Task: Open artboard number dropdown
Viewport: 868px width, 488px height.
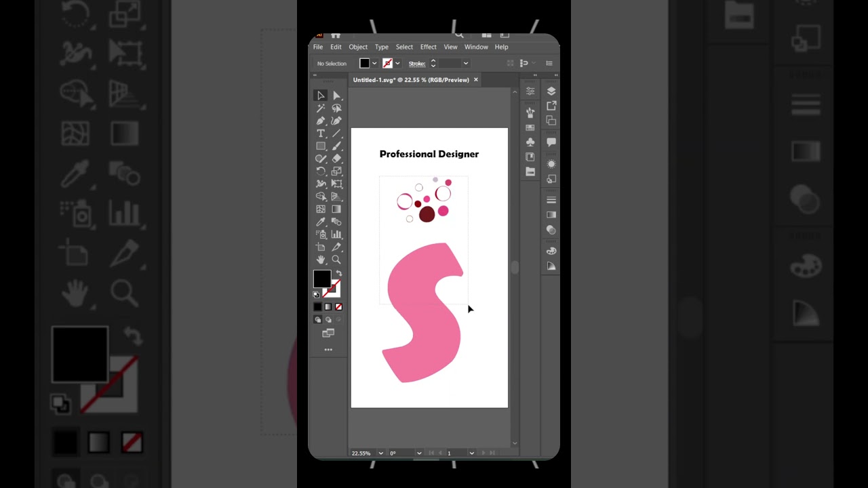Action: tap(471, 453)
